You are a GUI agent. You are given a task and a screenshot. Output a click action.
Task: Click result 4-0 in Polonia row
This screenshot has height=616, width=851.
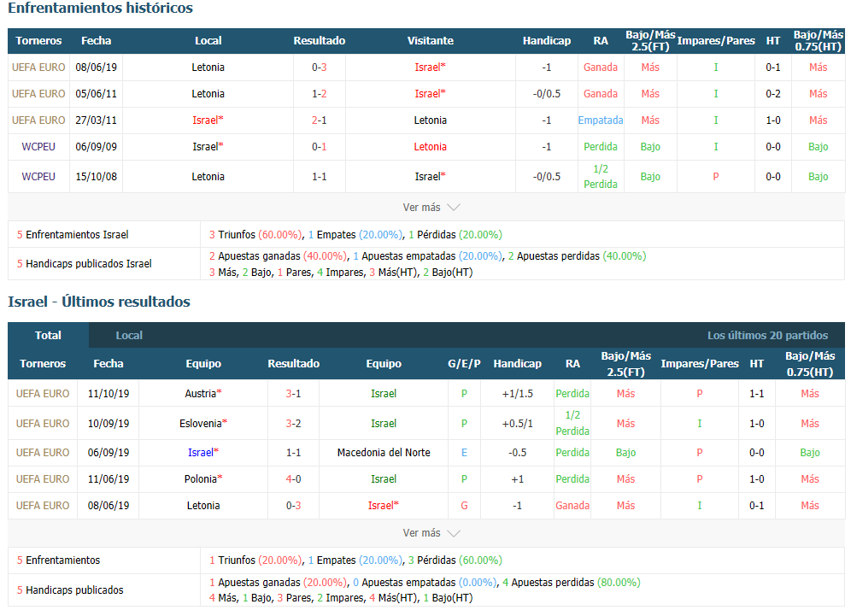tap(294, 479)
